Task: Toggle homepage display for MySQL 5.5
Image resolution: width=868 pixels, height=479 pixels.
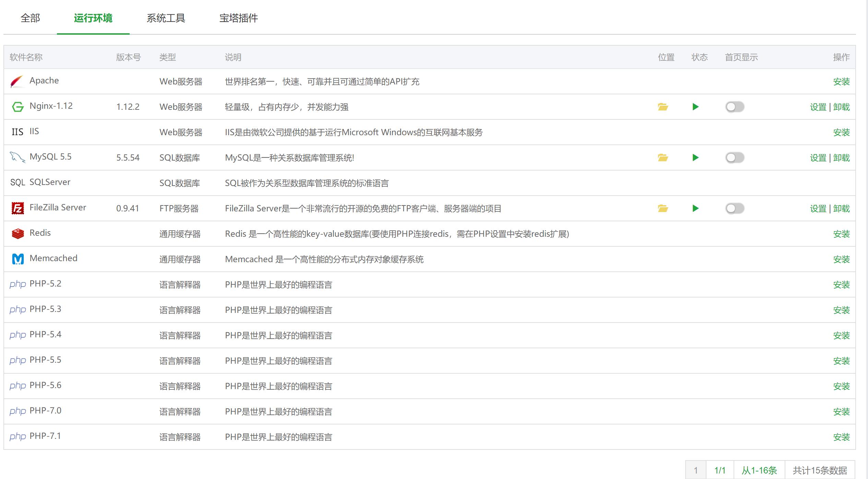Action: click(735, 157)
